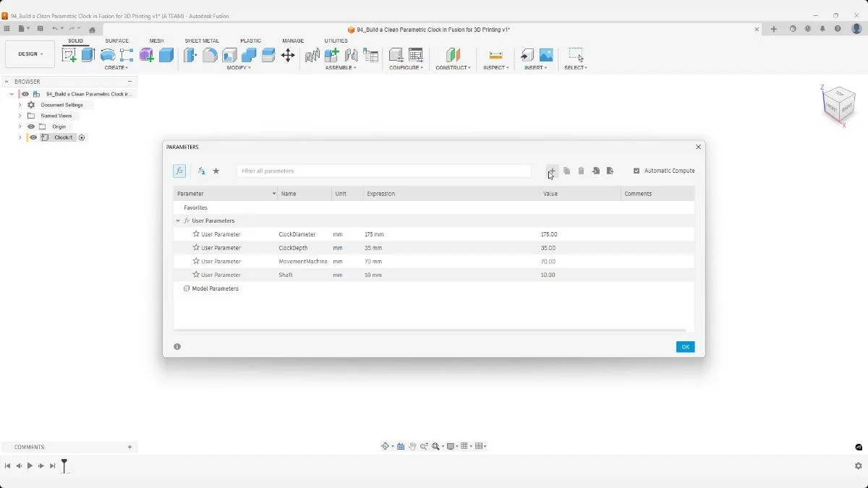Expand Document Settings in browser

tap(20, 105)
